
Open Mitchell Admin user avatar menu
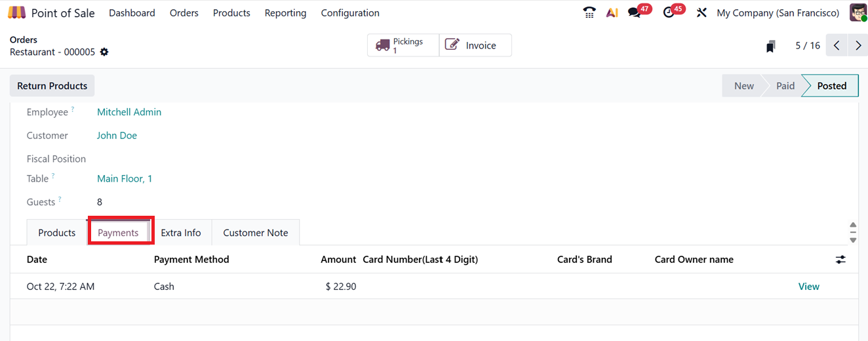click(x=858, y=12)
